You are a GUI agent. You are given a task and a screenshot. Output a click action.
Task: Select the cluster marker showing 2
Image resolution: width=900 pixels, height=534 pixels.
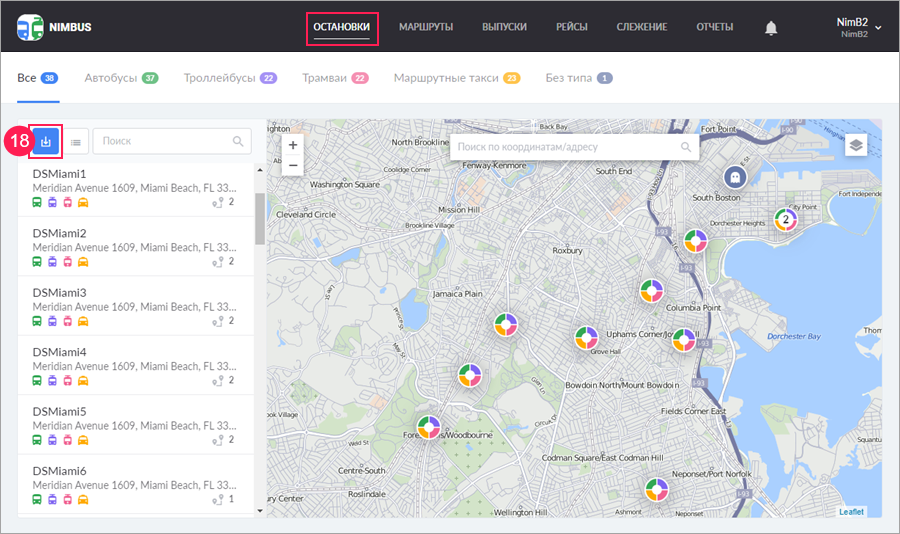786,219
